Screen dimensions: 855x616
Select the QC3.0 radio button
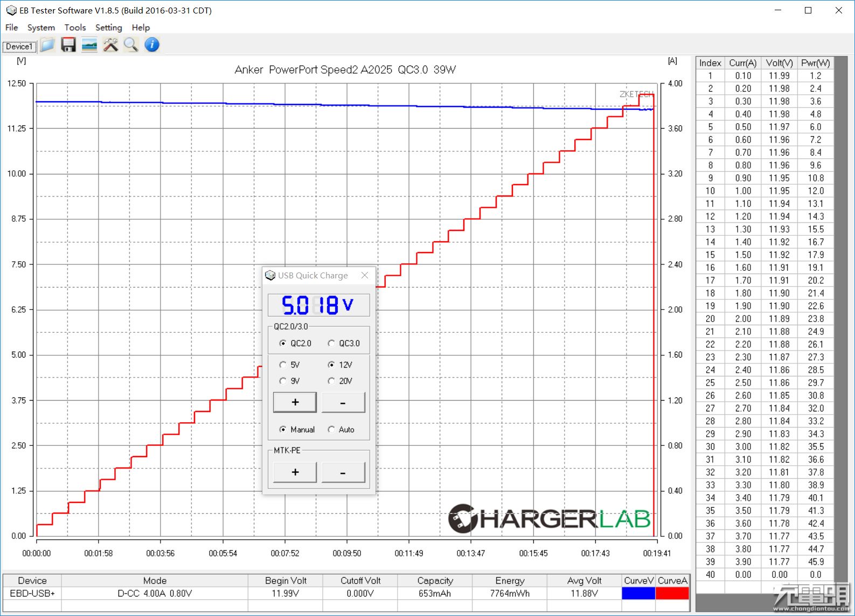click(344, 344)
